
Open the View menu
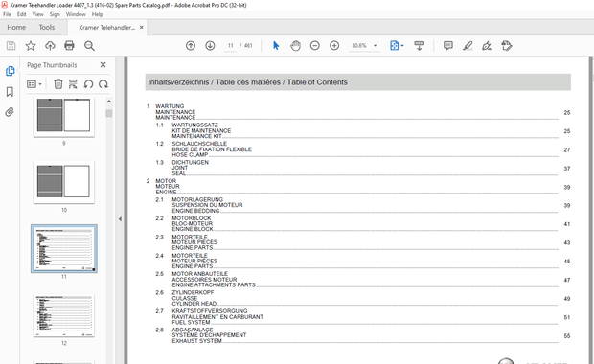point(38,14)
